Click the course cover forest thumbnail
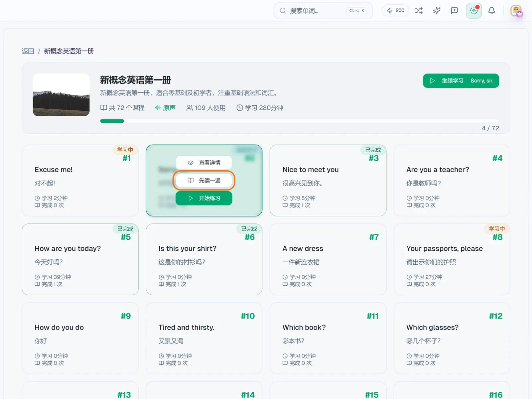 click(61, 95)
